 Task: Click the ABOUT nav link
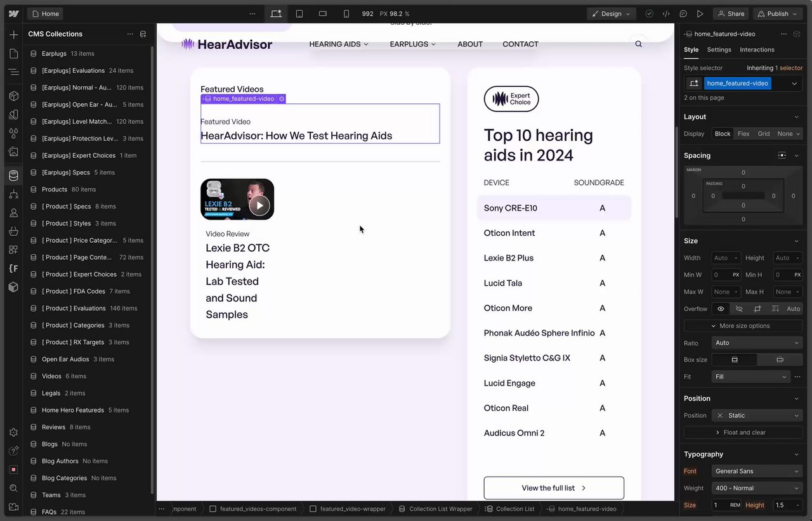(470, 44)
